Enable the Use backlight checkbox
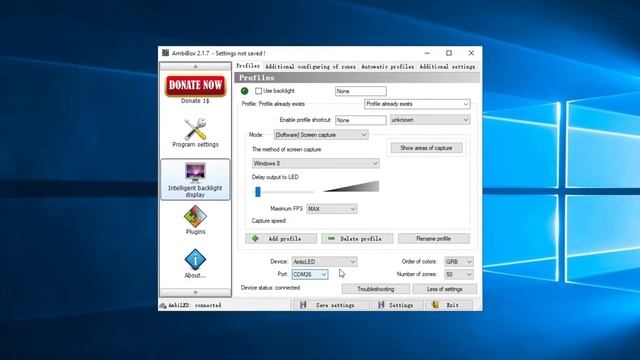This screenshot has width=640, height=360. (258, 91)
